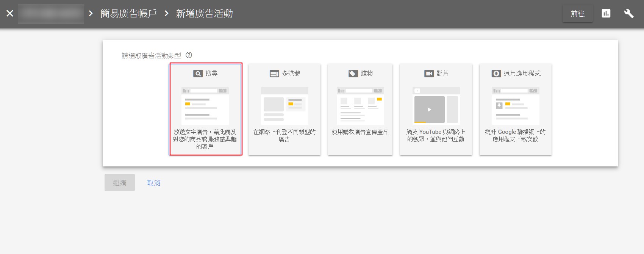Select the magnifier icon on 搜尋 card
The width and height of the screenshot is (644, 254).
(198, 74)
